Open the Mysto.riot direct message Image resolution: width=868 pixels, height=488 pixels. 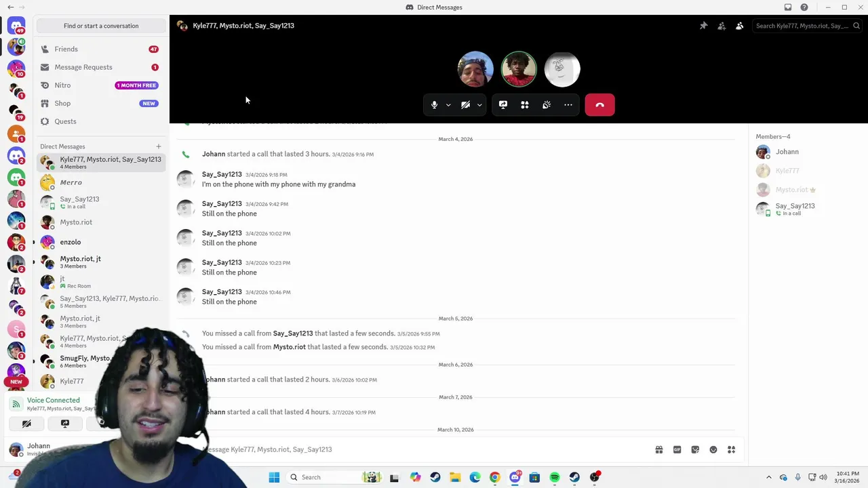101,222
